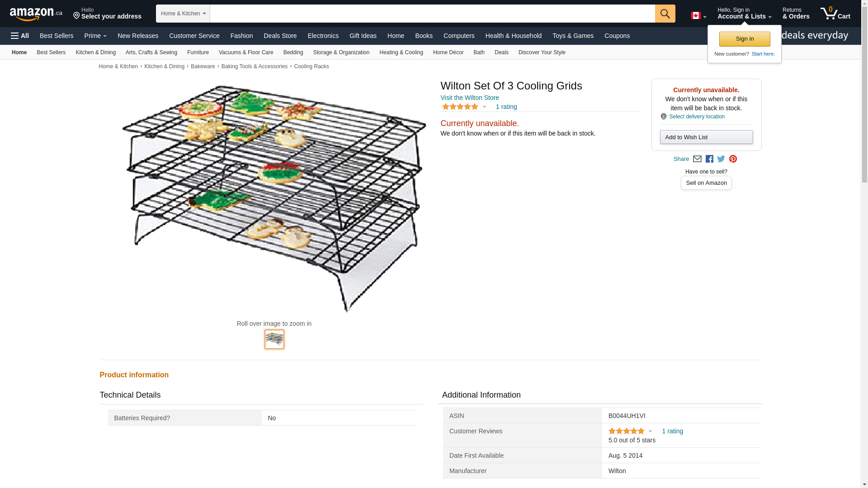Open the Canada flag language selector
Image resolution: width=868 pixels, height=488 pixels.
click(x=698, y=16)
